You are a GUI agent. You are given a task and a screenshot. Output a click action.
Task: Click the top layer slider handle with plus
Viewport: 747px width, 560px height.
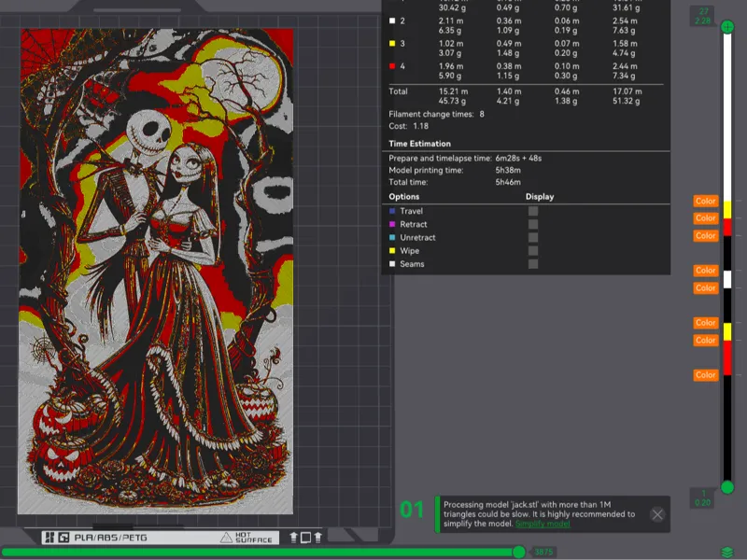pyautogui.click(x=727, y=27)
